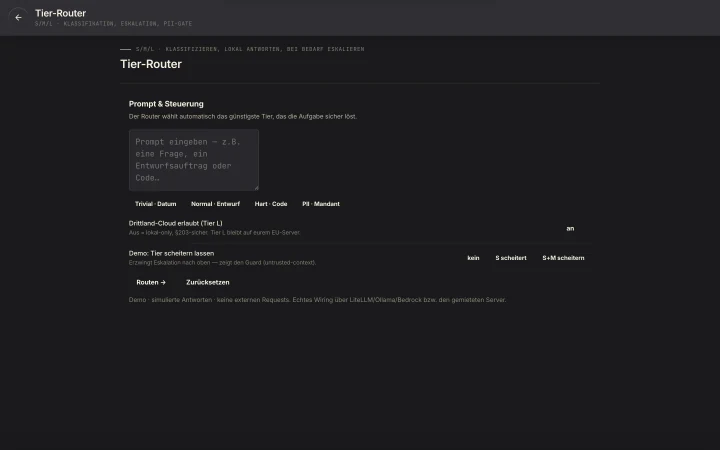The height and width of the screenshot is (450, 720).
Task: Choose the Hart · Code preset
Action: (x=271, y=204)
